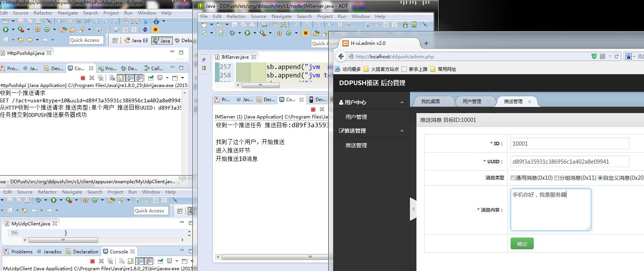
Task: Click orange square icon in ADT toolbar
Action: pyautogui.click(x=306, y=33)
